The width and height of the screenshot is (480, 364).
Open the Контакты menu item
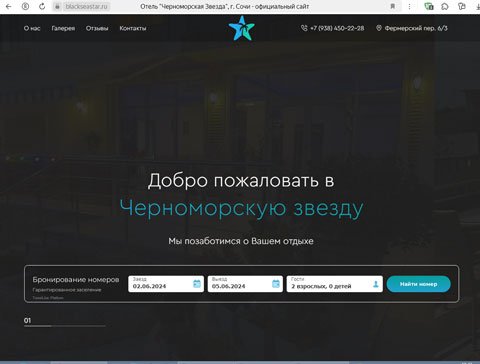coord(133,28)
